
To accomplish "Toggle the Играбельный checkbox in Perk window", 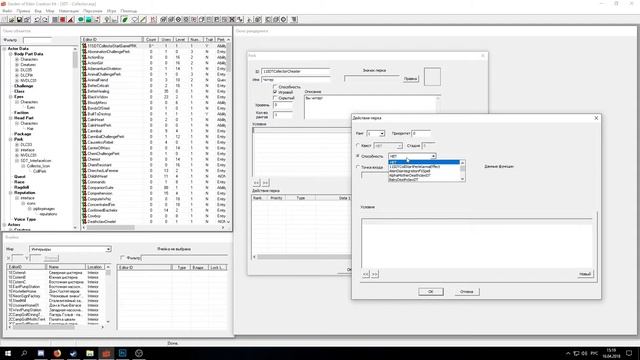I will pyautogui.click(x=275, y=92).
